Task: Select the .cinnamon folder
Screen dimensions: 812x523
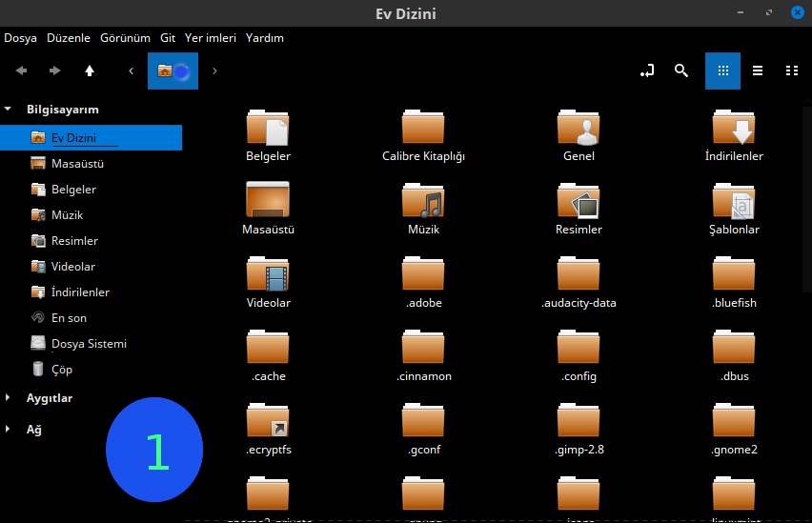Action: point(423,348)
